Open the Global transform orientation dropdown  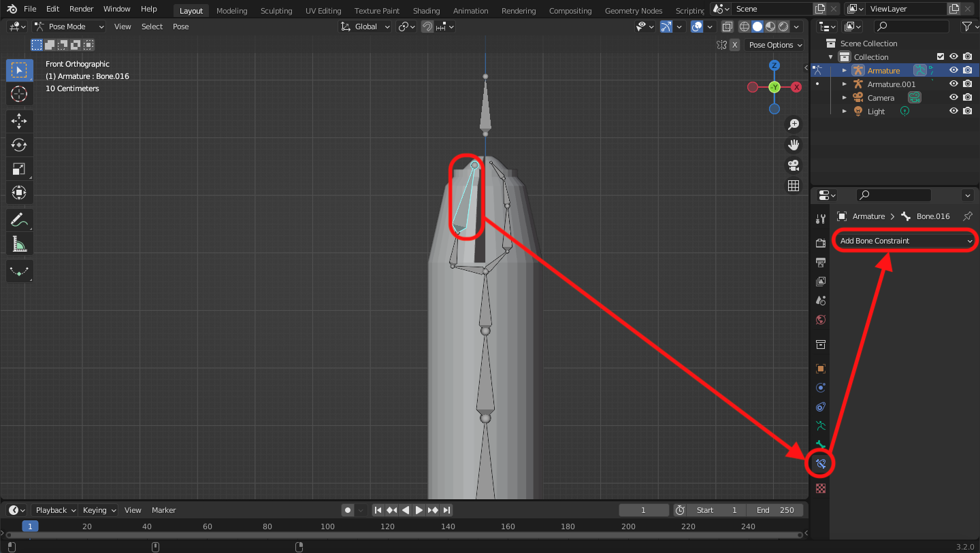pyautogui.click(x=365, y=27)
